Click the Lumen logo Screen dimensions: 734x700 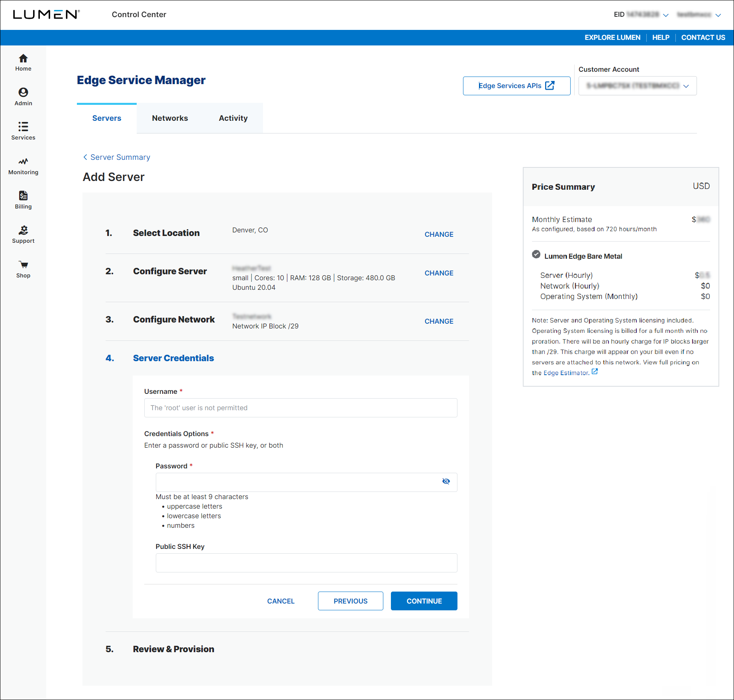pyautogui.click(x=46, y=14)
